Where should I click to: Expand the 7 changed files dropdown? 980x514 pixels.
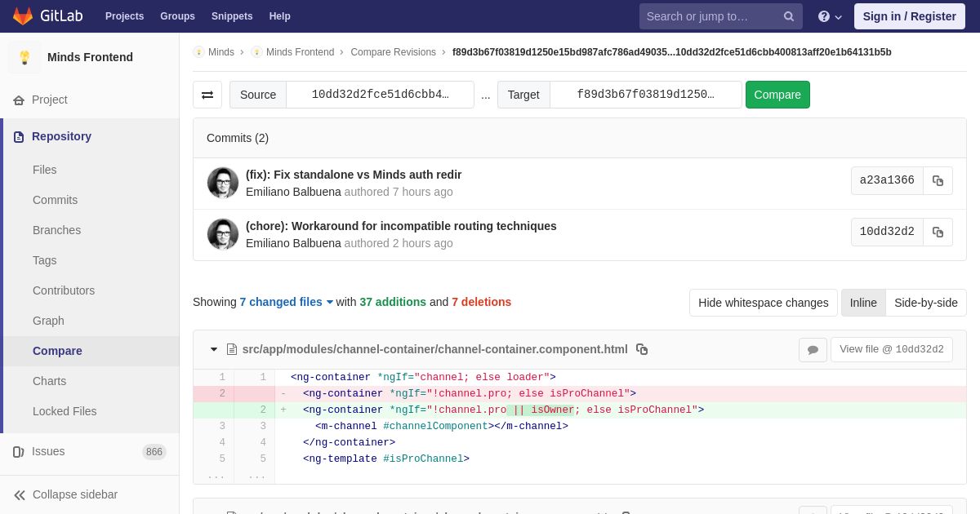coord(286,302)
